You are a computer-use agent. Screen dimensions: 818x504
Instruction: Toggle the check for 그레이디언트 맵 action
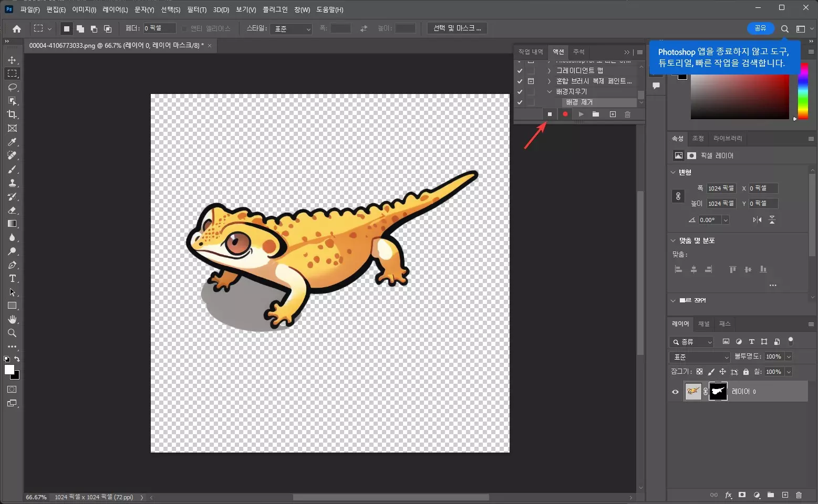[520, 71]
